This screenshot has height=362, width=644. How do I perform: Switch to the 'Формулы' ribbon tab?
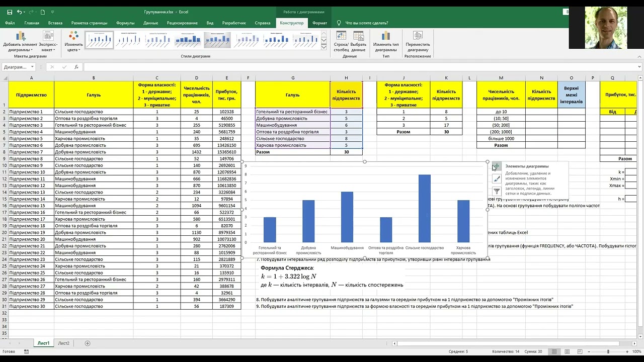click(125, 23)
